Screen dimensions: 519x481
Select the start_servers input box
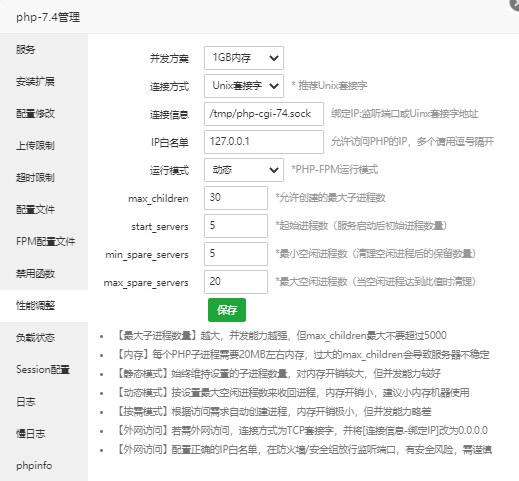click(x=236, y=226)
